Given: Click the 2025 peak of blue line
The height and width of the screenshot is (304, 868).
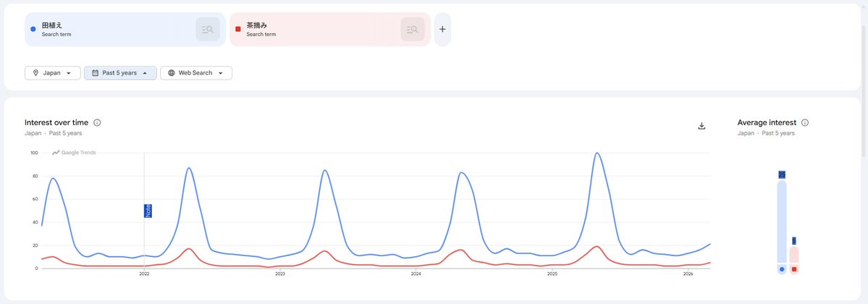Looking at the screenshot, I should click(597, 153).
